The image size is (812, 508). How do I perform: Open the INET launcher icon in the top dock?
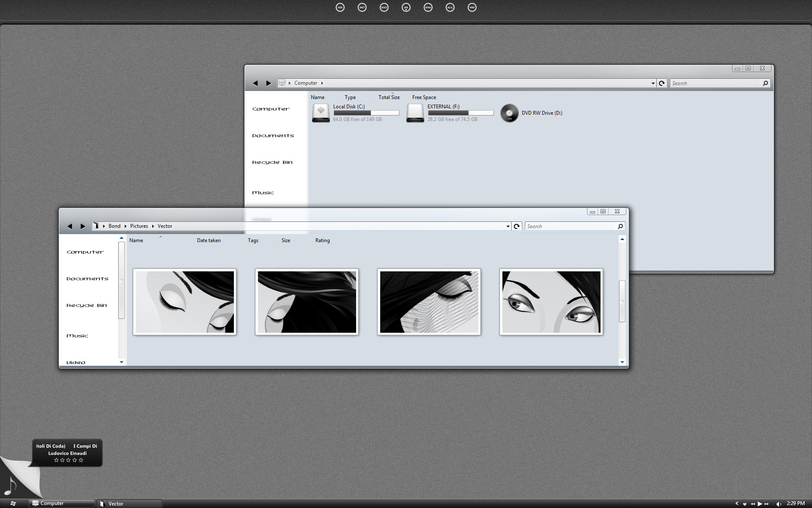[362, 7]
